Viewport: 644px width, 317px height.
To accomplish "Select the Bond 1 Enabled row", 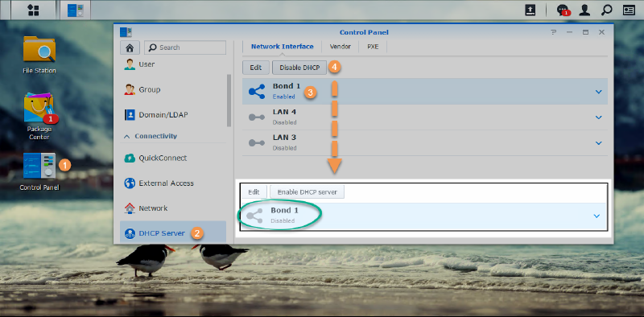I will [425, 92].
